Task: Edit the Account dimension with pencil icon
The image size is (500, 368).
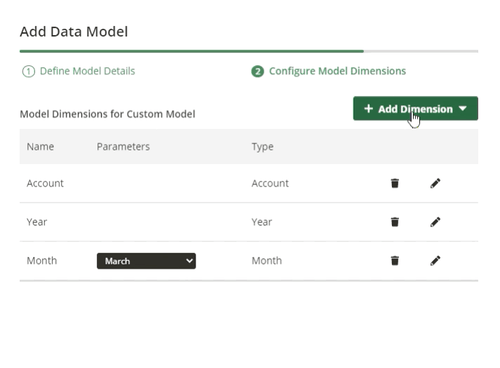Action: point(435,183)
